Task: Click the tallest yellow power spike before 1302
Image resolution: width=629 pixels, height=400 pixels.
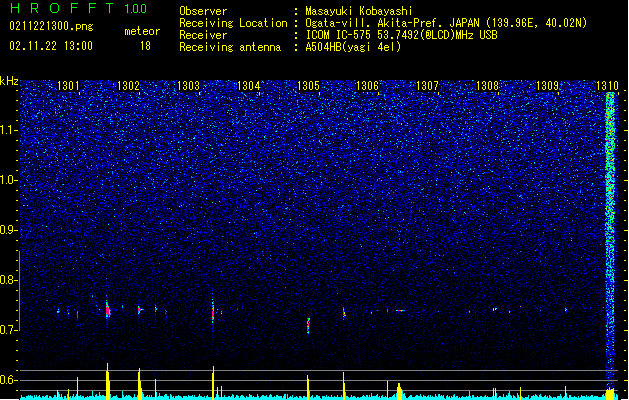Action: click(x=108, y=381)
